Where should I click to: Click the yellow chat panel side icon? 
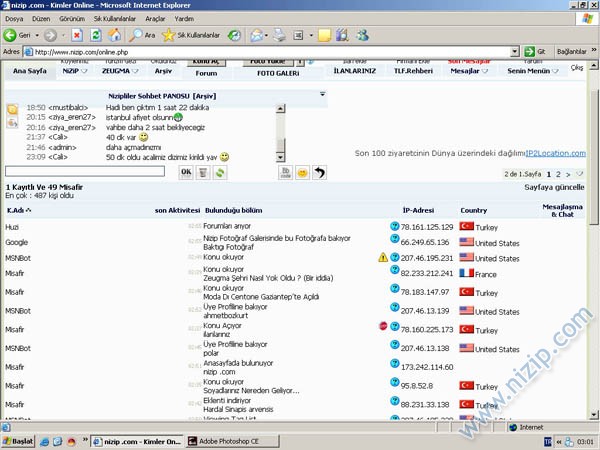point(12,109)
